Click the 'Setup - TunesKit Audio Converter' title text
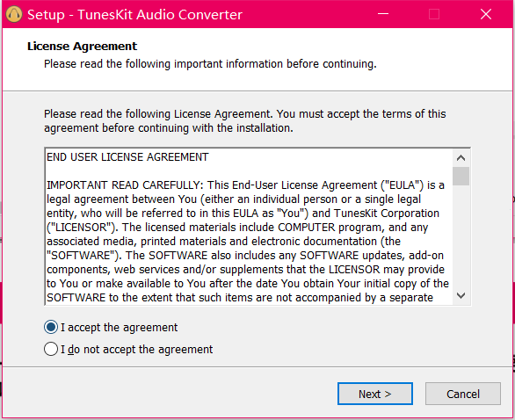515x420 pixels. [x=134, y=15]
